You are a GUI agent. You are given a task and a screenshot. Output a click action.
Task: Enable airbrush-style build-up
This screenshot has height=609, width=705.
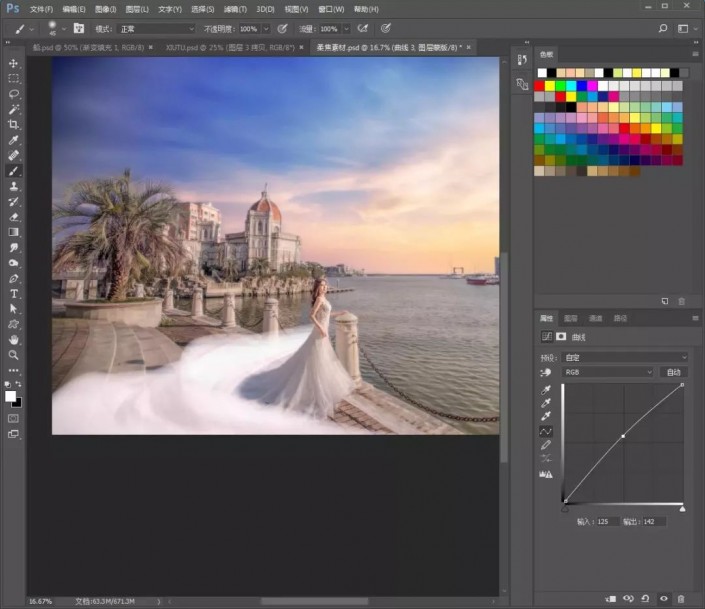click(362, 29)
